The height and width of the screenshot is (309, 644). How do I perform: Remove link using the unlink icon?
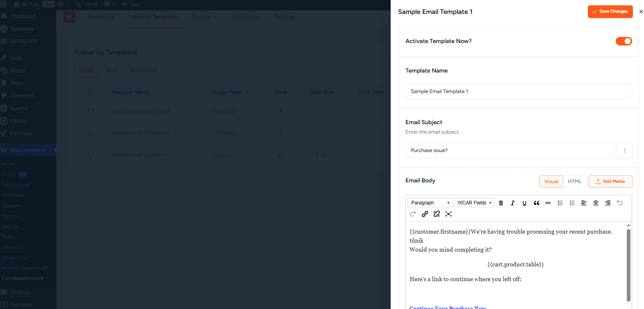[437, 214]
